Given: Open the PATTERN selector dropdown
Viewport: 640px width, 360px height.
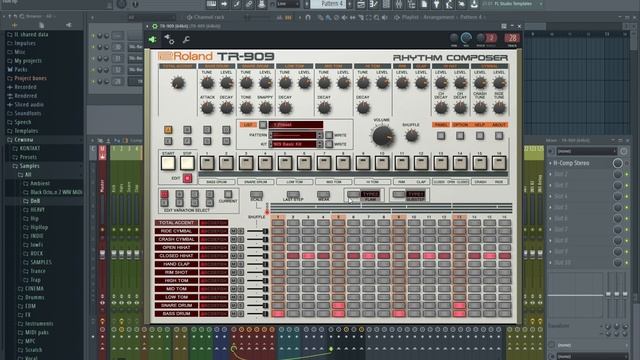Looking at the screenshot, I should (294, 135).
